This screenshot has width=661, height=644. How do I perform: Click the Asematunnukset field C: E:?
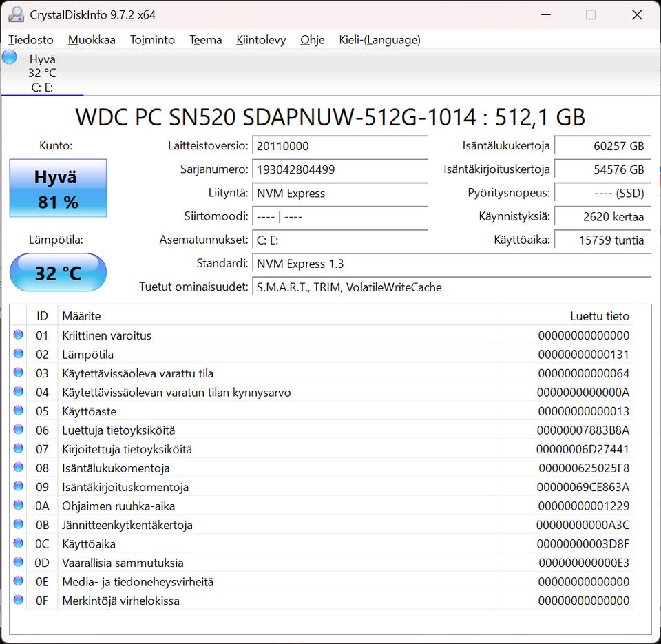point(339,240)
